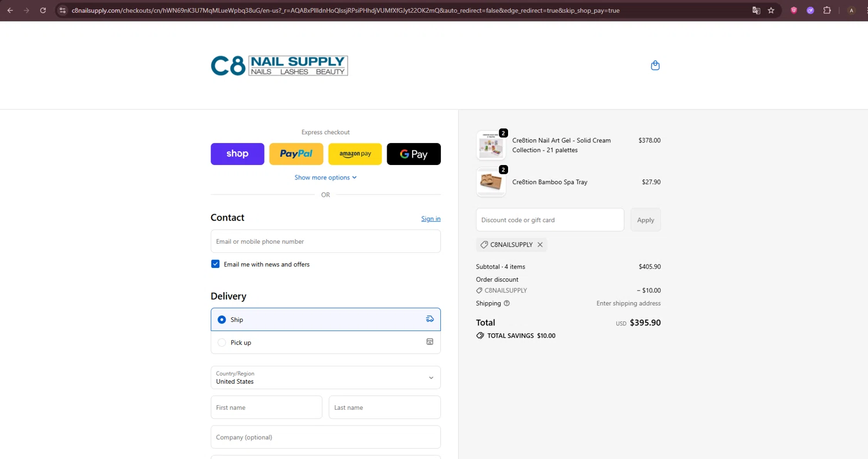Click the total savings tag icon
This screenshot has width=868, height=459.
(x=480, y=336)
